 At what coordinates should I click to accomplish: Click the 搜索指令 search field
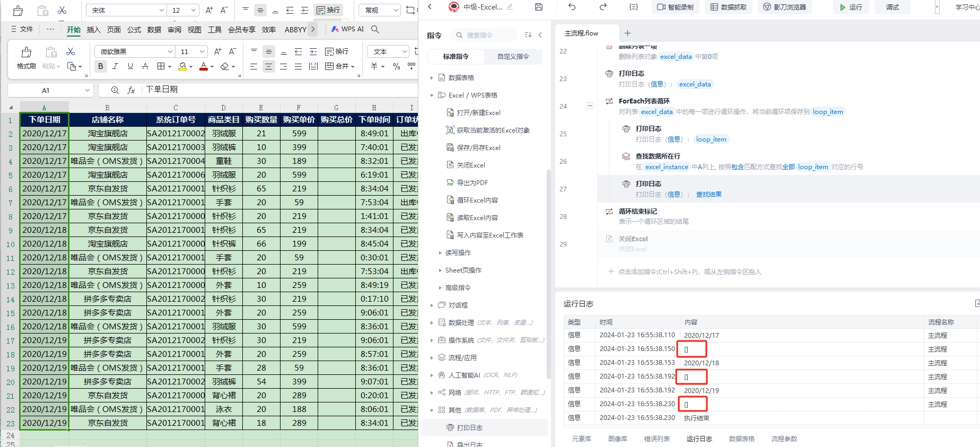point(487,35)
